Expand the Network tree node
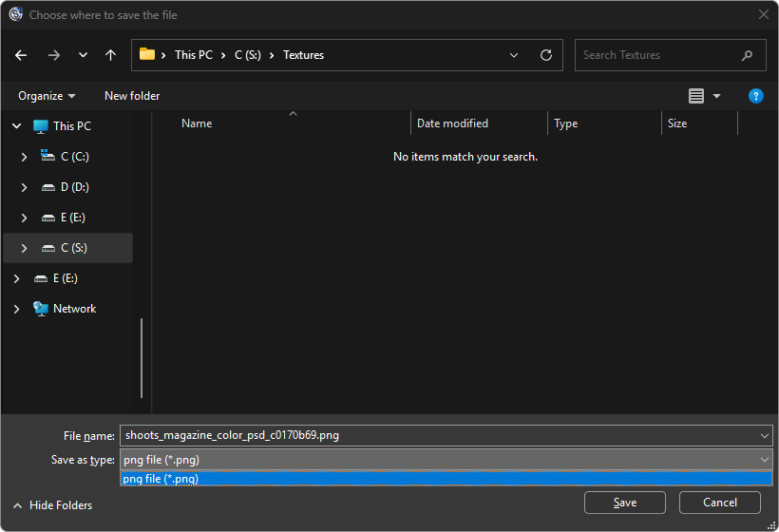779x532 pixels. 16,309
